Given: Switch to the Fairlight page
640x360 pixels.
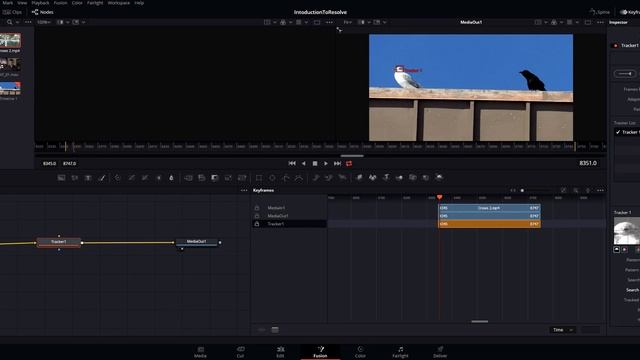Looking at the screenshot, I should pyautogui.click(x=400, y=352).
